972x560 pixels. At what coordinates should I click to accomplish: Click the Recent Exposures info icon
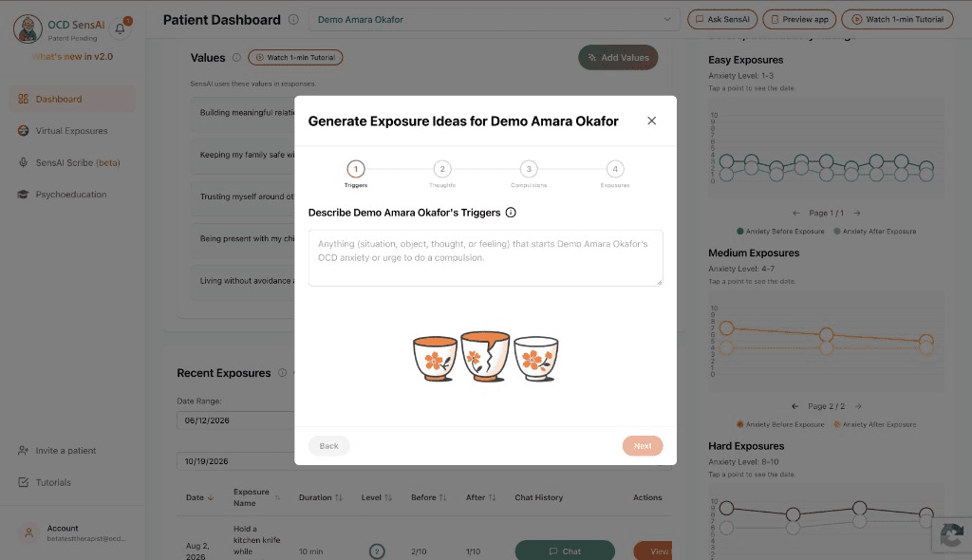point(282,373)
